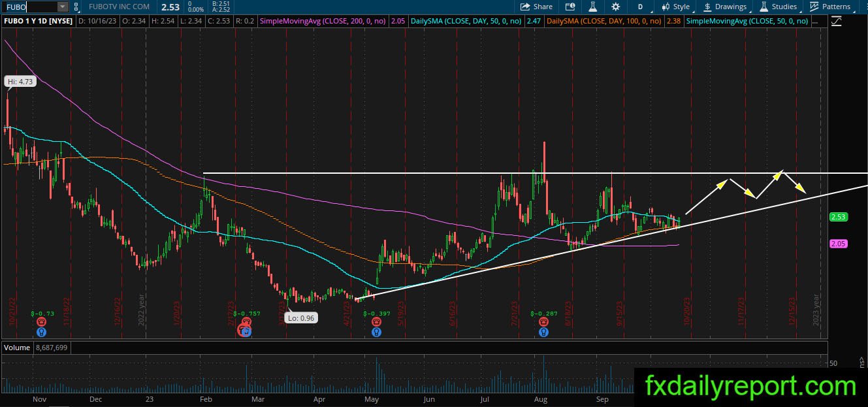Click the volume value 8,687,699
This screenshot has height=407, width=868.
coord(50,348)
